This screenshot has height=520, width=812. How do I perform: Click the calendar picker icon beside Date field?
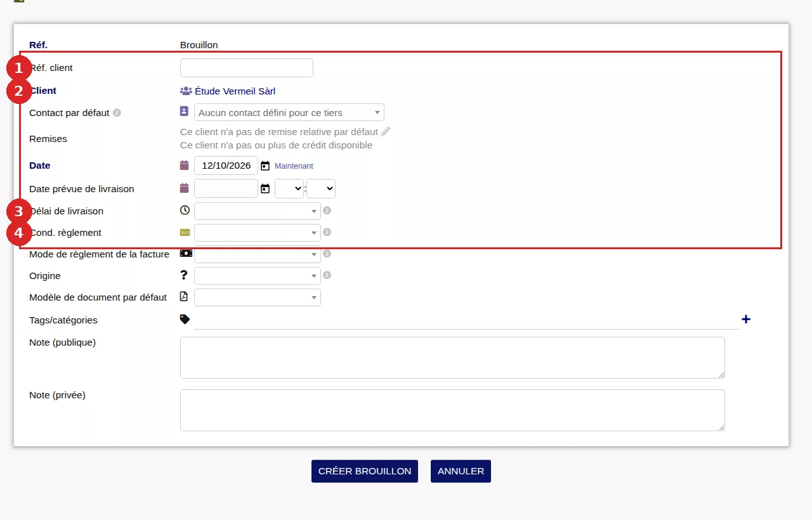pyautogui.click(x=265, y=166)
